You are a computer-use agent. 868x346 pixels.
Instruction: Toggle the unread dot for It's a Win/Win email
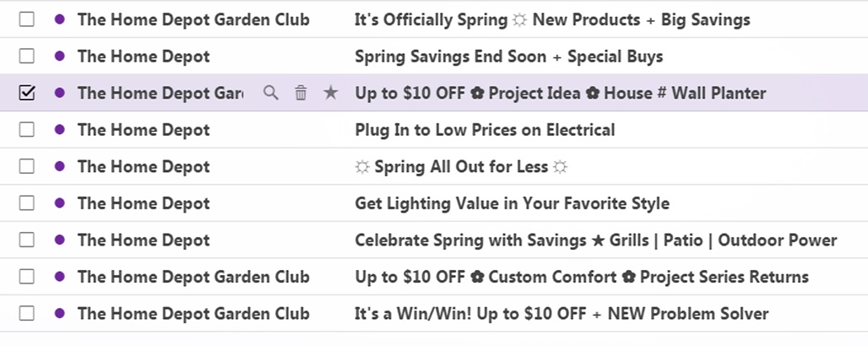tap(59, 313)
